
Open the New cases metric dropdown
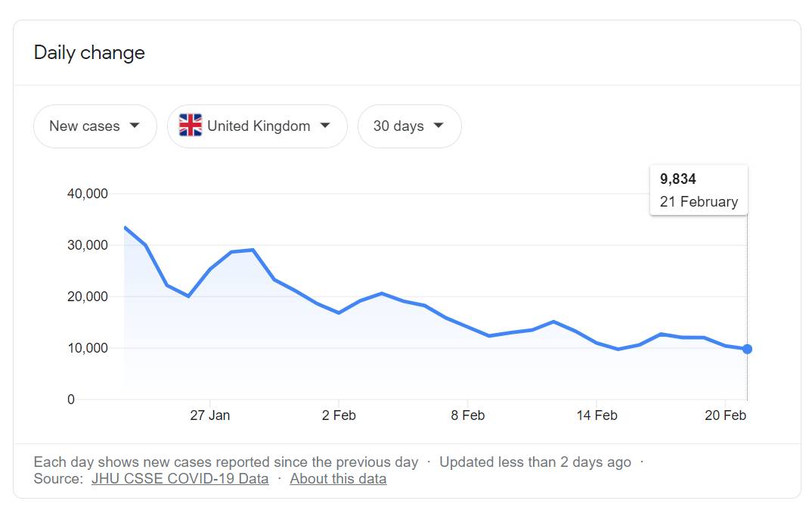click(95, 126)
